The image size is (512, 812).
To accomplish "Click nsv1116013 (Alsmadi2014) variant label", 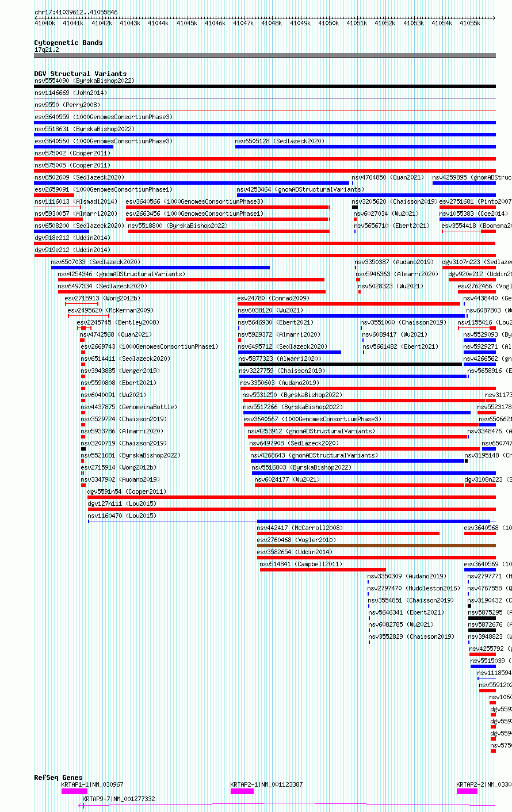I will (76, 201).
